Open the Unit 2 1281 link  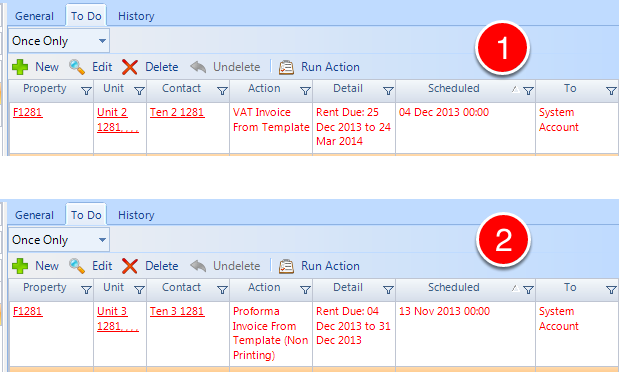118,120
